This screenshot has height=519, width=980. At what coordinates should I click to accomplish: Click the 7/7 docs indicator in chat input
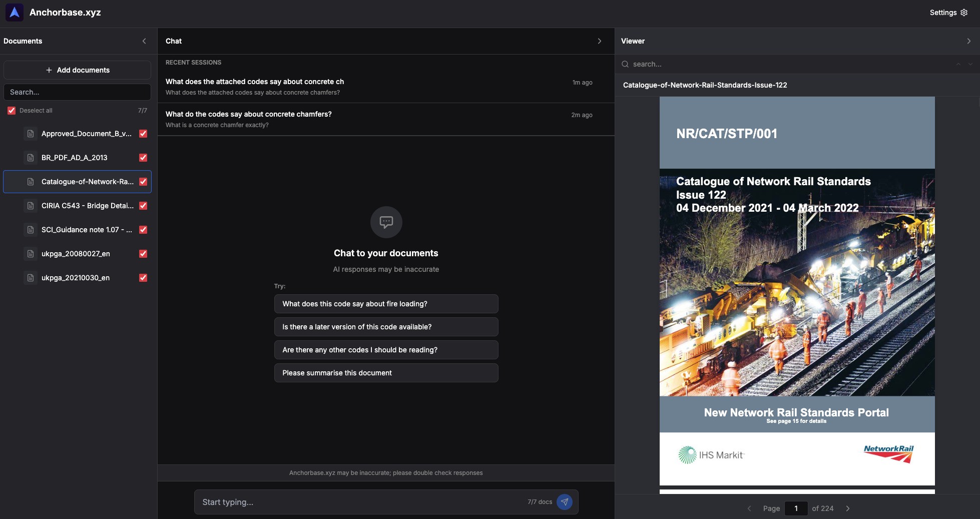[x=540, y=502]
